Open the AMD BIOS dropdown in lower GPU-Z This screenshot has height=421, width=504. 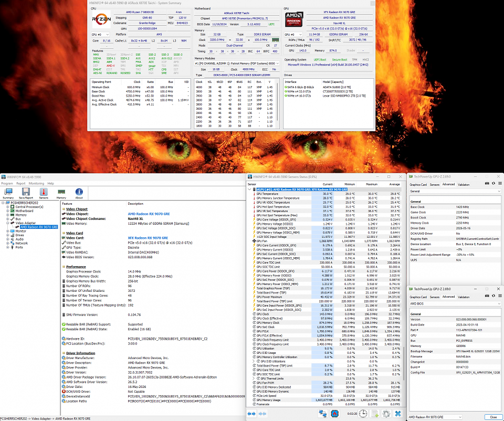[455, 304]
